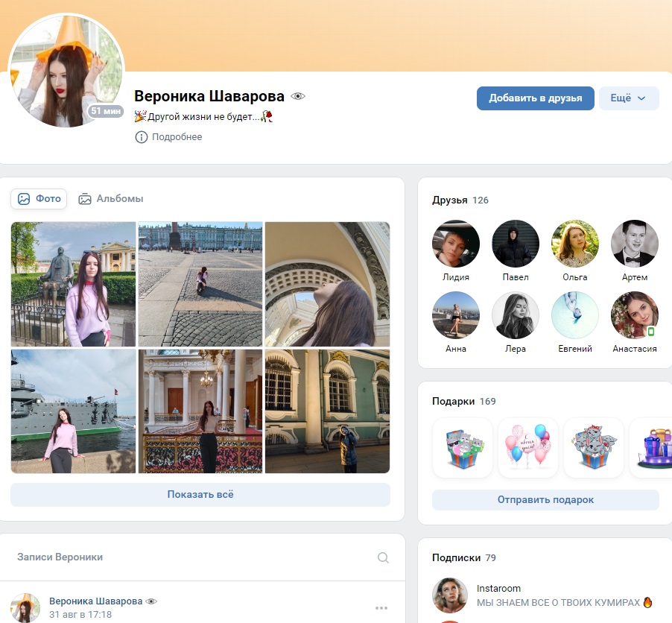Click Отправить подарок button
672x623 pixels.
[x=545, y=500]
